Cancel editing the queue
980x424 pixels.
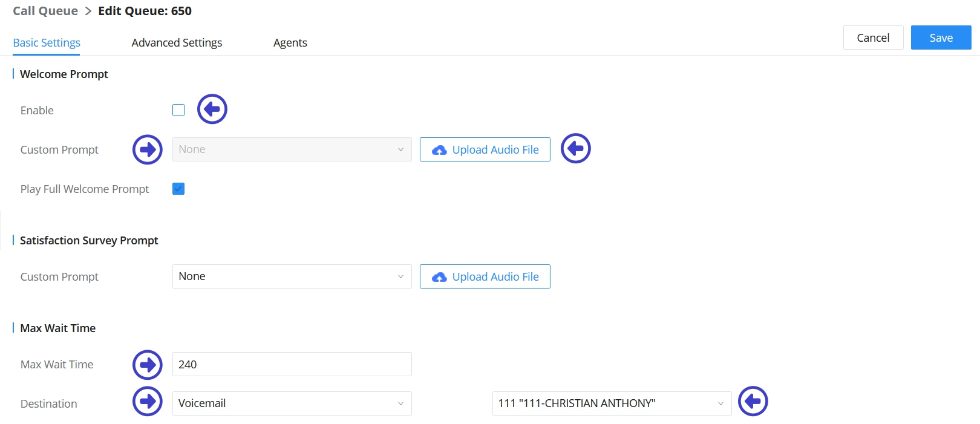pos(873,38)
